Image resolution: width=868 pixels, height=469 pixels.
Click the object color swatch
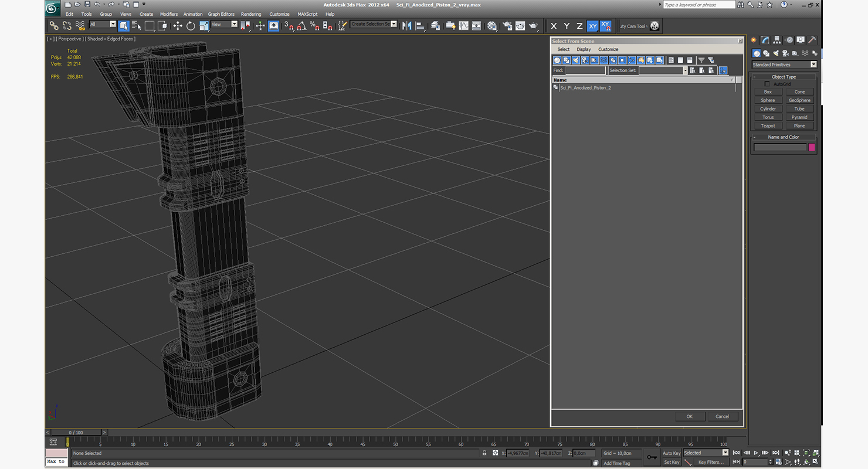[x=812, y=147]
